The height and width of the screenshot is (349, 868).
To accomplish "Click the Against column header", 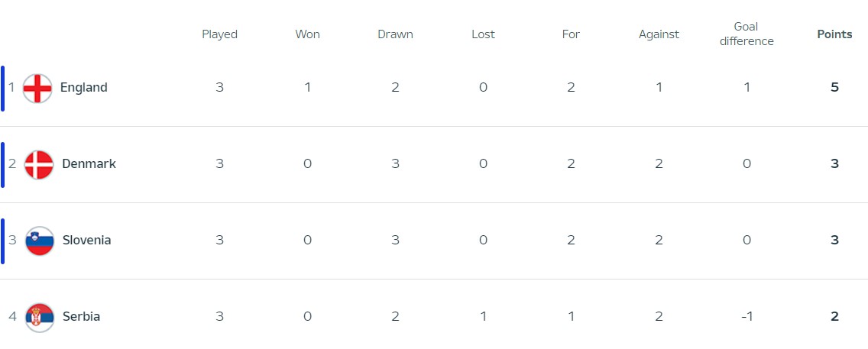I will click(x=659, y=34).
